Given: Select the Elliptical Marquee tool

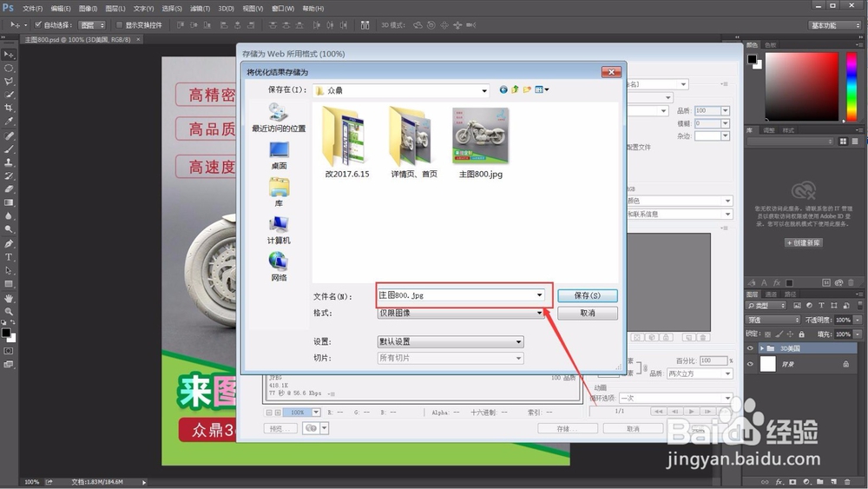Looking at the screenshot, I should (x=9, y=68).
